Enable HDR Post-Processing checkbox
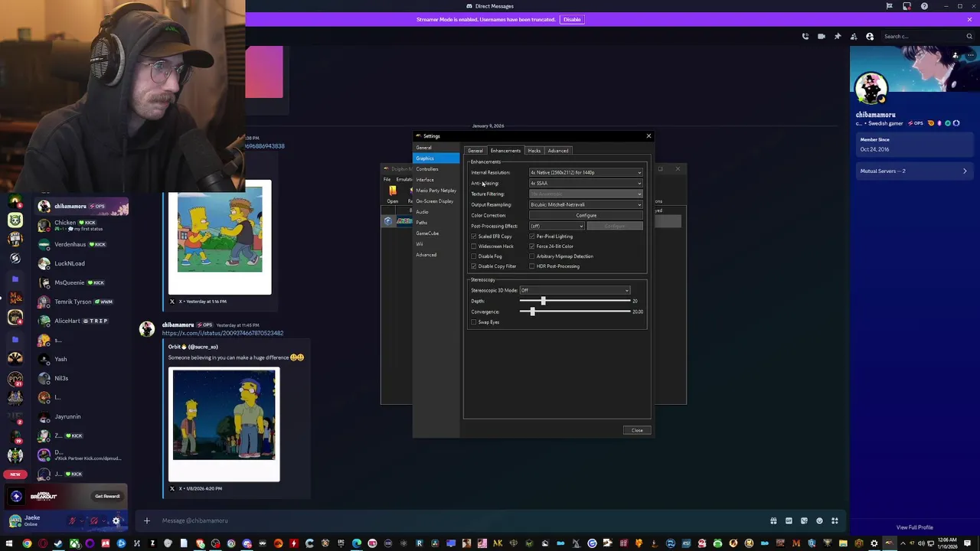The height and width of the screenshot is (551, 980). (x=532, y=266)
